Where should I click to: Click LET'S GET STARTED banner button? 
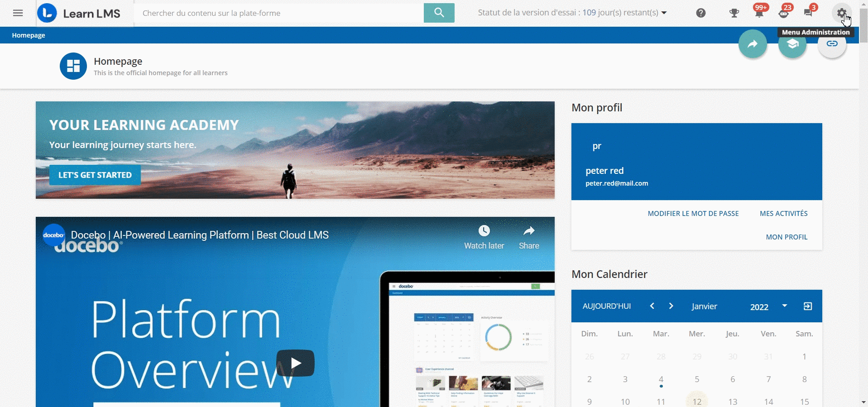[95, 175]
